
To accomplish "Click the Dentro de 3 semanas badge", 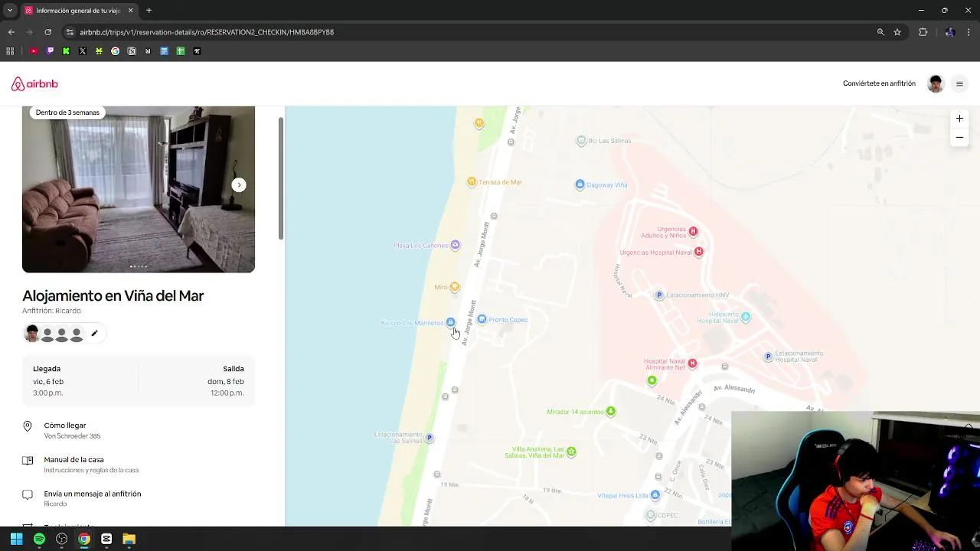I will tap(67, 112).
